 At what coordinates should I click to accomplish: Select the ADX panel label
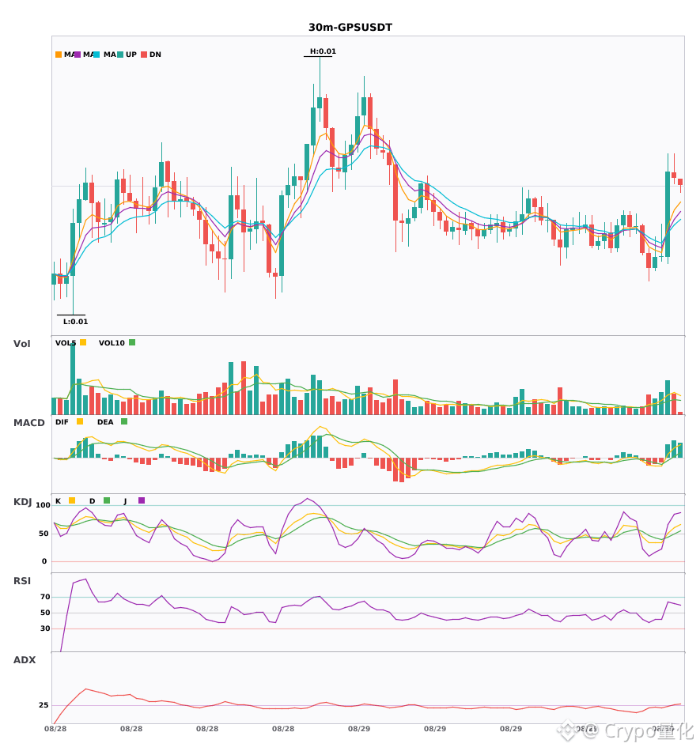pyautogui.click(x=25, y=660)
